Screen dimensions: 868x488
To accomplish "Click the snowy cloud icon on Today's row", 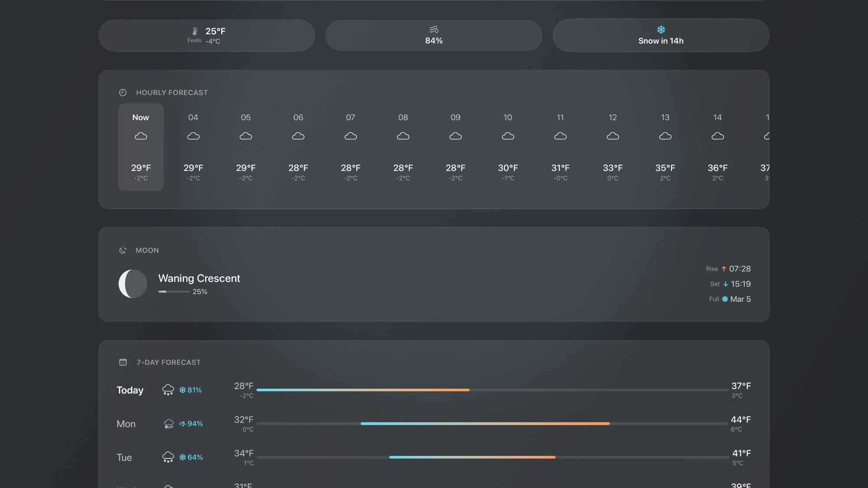I will coord(168,390).
